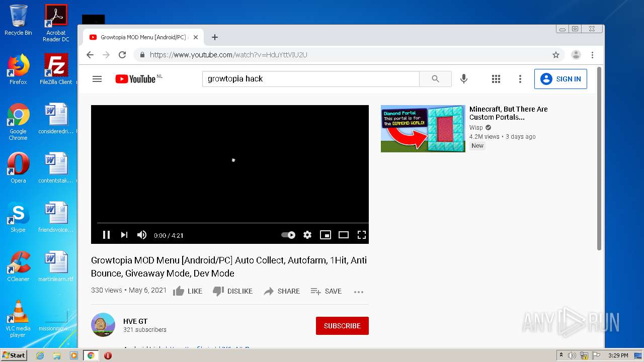Open YouTube hamburger guide menu
Screen dimensions: 644x362
pos(97,79)
